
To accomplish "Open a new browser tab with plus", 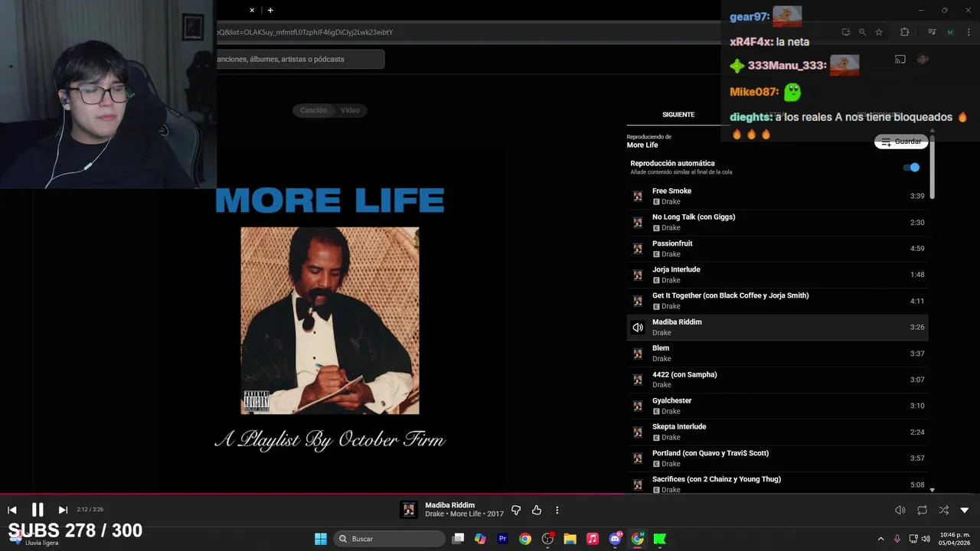I will [270, 10].
